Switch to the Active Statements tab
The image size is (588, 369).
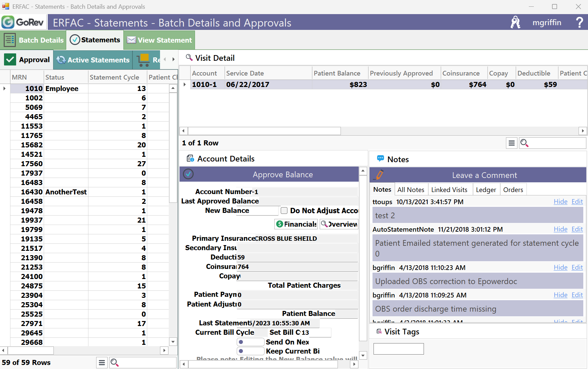93,60
